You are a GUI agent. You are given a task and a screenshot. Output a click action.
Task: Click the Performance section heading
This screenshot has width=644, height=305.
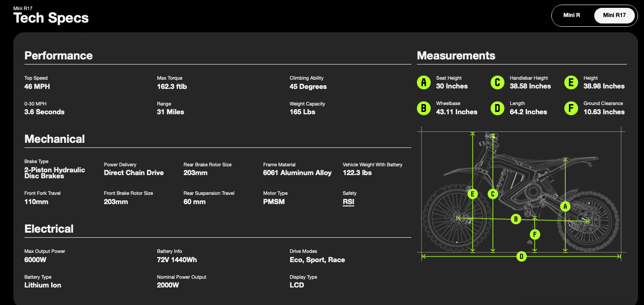point(59,56)
